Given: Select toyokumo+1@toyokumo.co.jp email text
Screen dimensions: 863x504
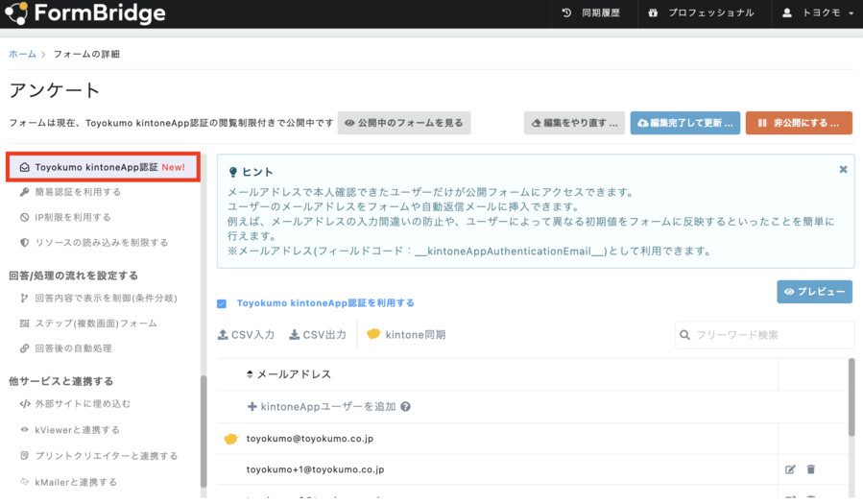Looking at the screenshot, I should 316,469.
